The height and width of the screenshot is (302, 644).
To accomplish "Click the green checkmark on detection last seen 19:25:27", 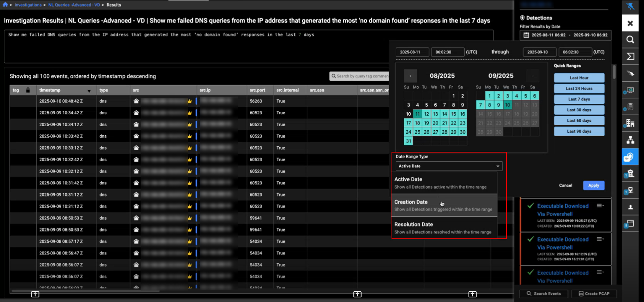I will click(531, 206).
